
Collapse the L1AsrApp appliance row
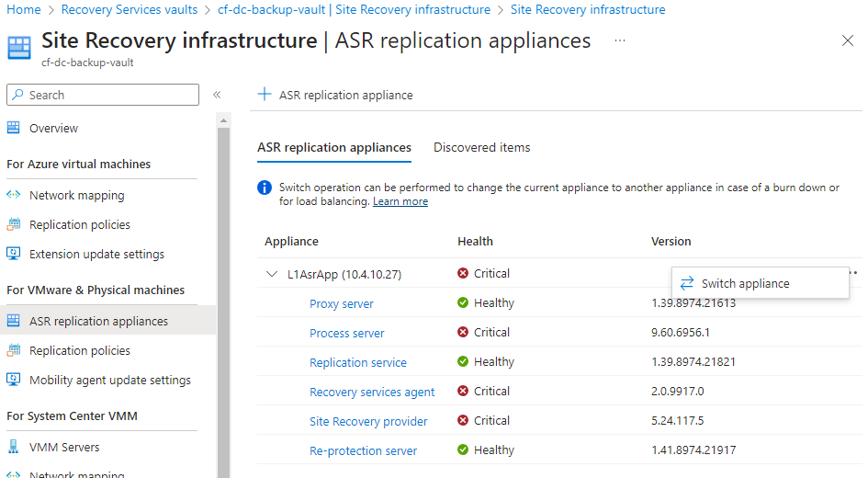(272, 274)
